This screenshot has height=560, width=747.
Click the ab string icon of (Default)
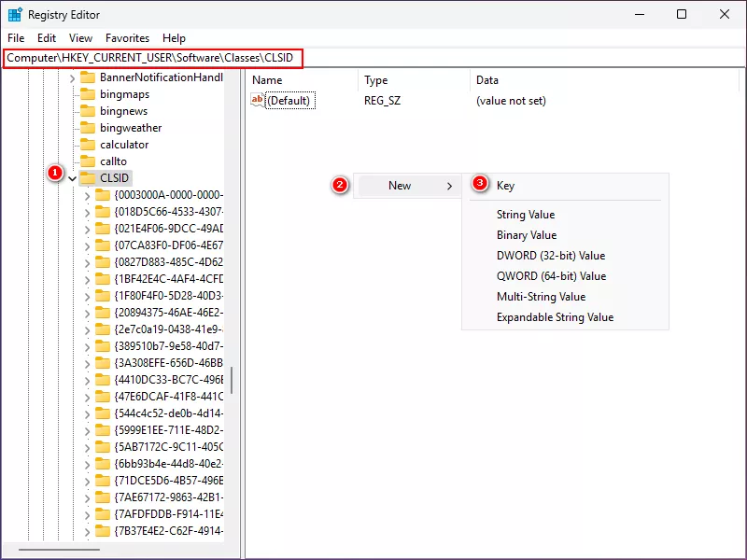point(258,100)
